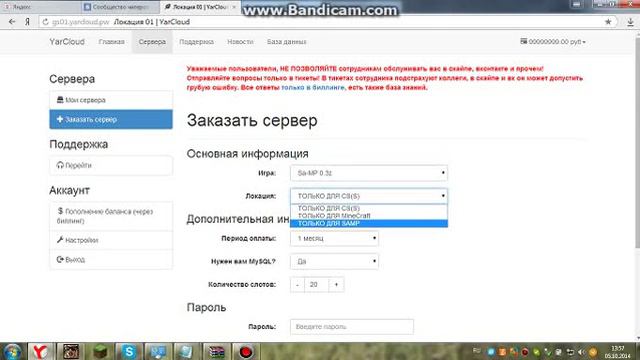Screen dimensions: 640x360
Task: Click the exit icon beside Выход
Action: pyautogui.click(x=60, y=259)
